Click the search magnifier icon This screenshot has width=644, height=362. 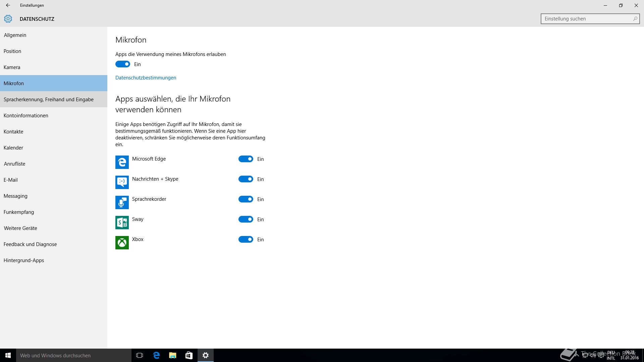click(635, 19)
